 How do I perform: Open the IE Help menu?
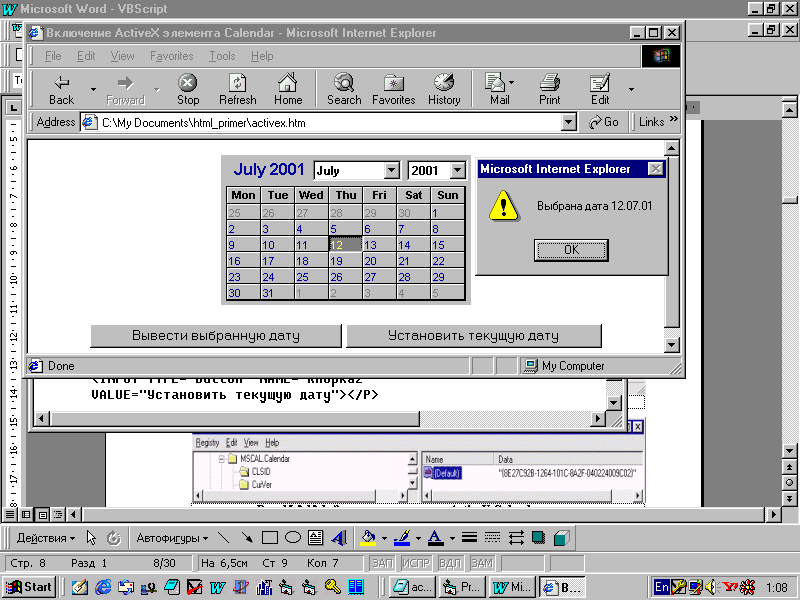(262, 56)
